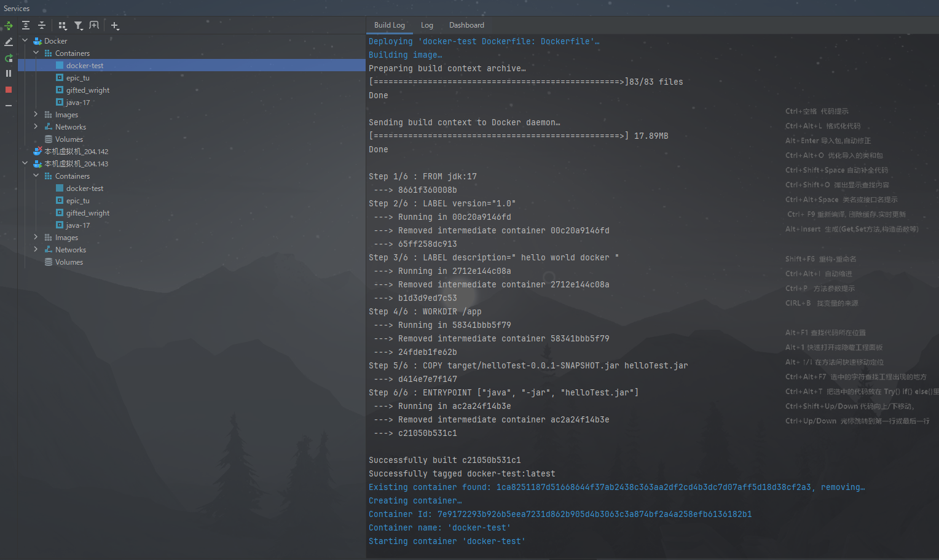Collapse the 本机虚拟机_204.143 node
The image size is (939, 560).
[x=25, y=163]
